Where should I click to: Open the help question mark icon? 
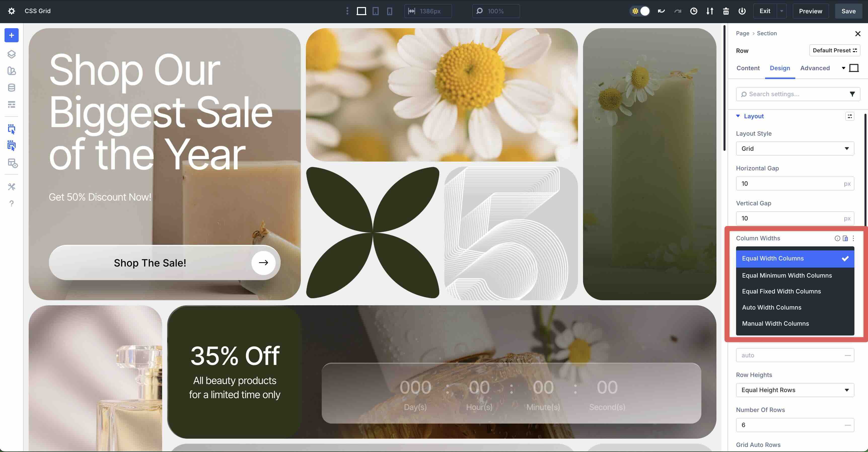coord(12,203)
